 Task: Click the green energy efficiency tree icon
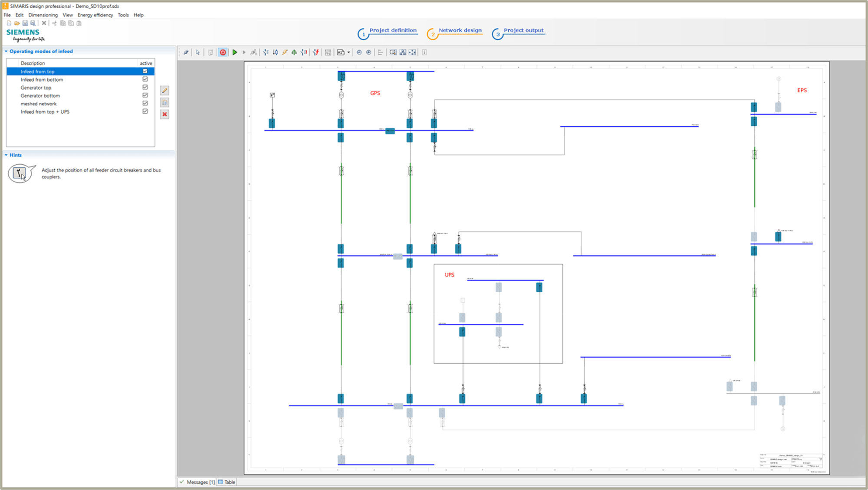tap(294, 52)
